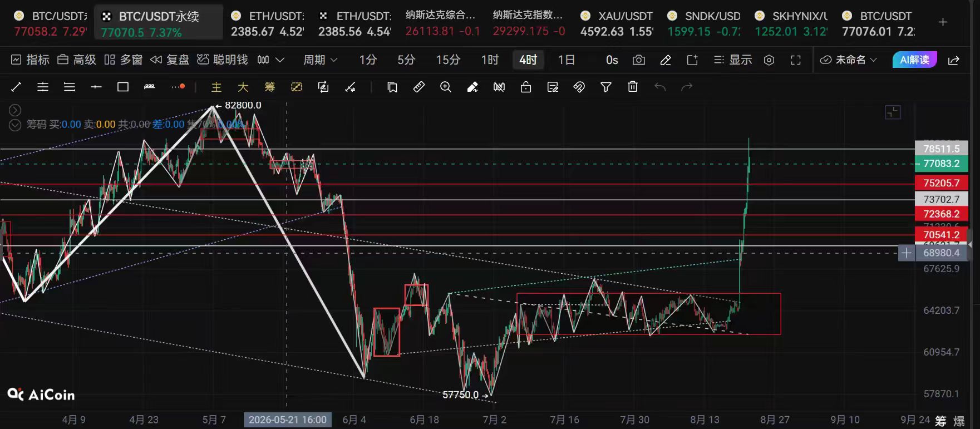Click the sync drawings icon
This screenshot has width=980, height=429.
click(323, 87)
